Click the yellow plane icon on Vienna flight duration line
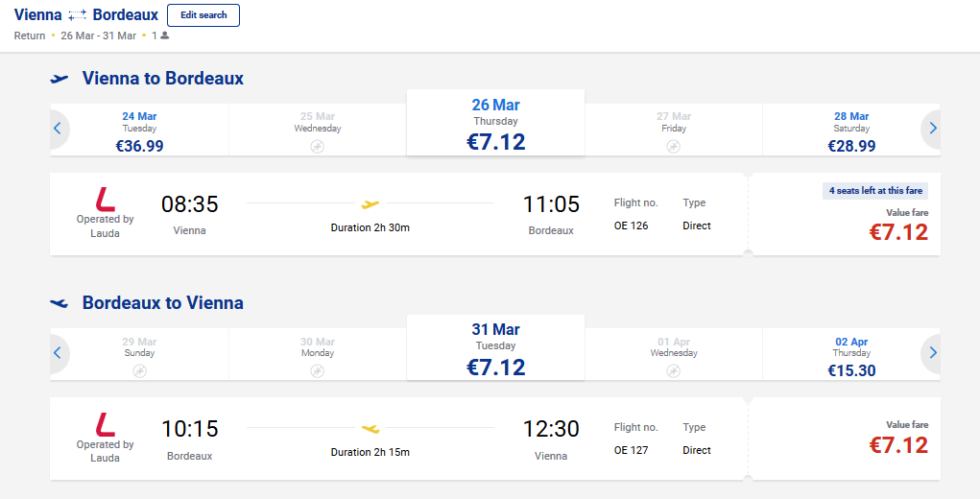Screen dimensions: 980x499 [370, 203]
